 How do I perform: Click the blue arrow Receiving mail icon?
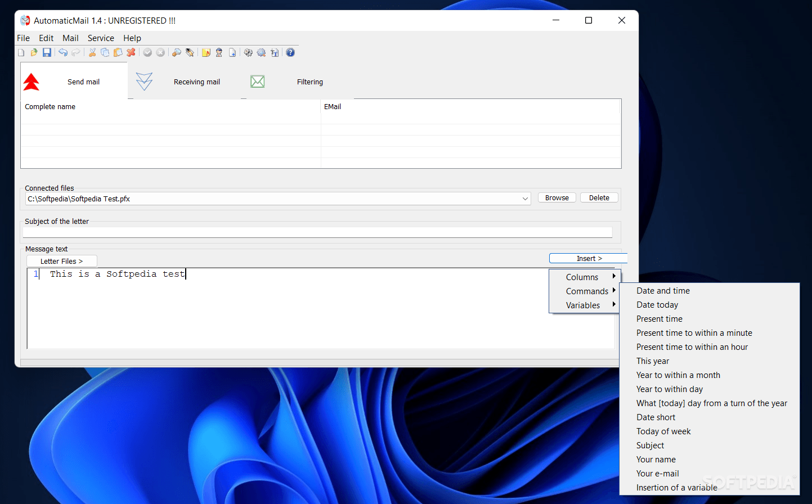click(144, 82)
